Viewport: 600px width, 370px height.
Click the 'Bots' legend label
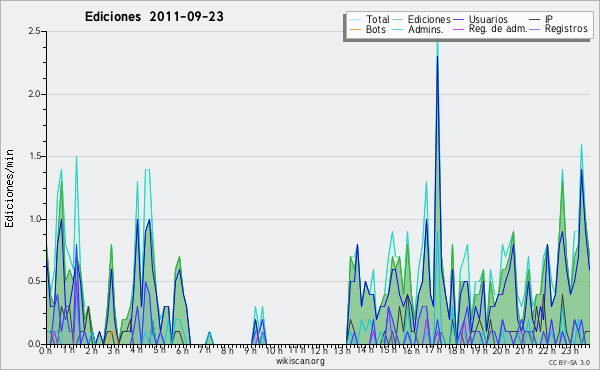tap(375, 29)
